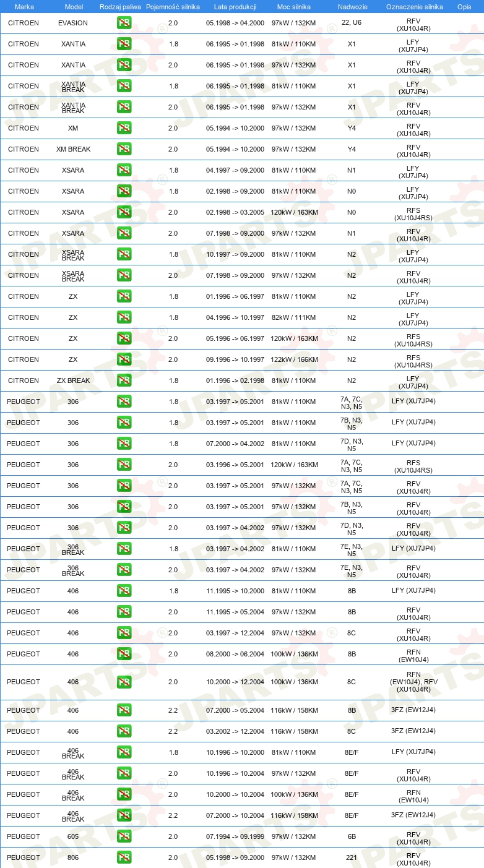This screenshot has width=484, height=868.
Task: Click fuel icon in XANTIA BREAK 1.8 row
Action: pos(124,86)
